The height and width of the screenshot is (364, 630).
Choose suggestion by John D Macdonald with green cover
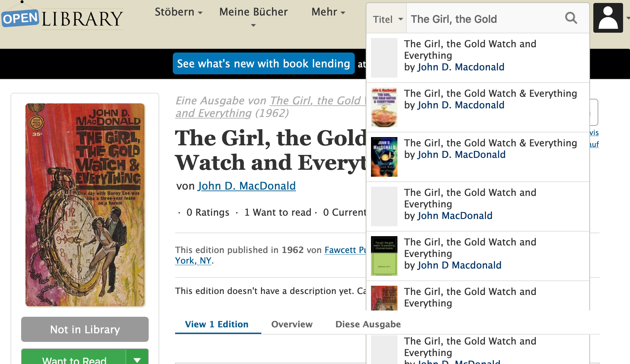478,256
